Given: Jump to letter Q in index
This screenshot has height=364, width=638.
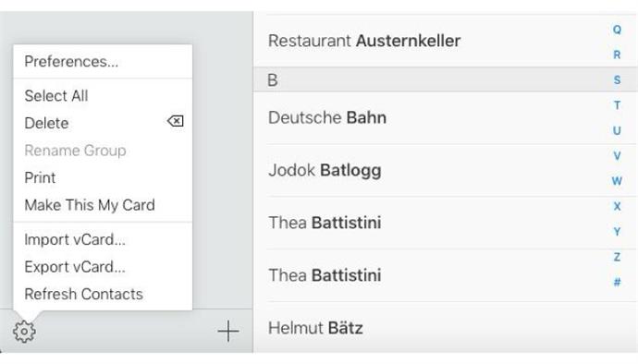Looking at the screenshot, I should point(617,30).
